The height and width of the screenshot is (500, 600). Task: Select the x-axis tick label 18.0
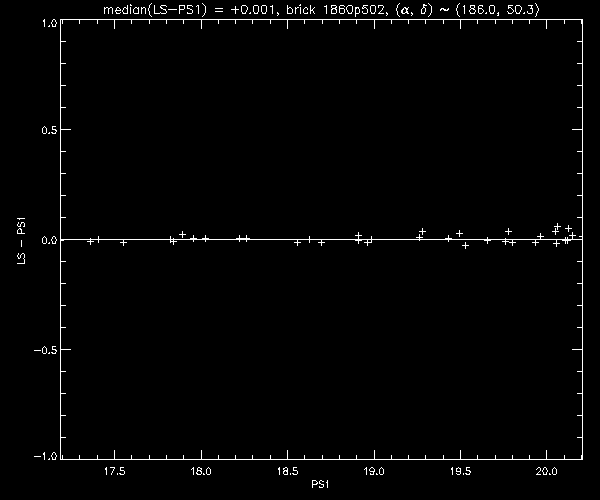(x=201, y=471)
